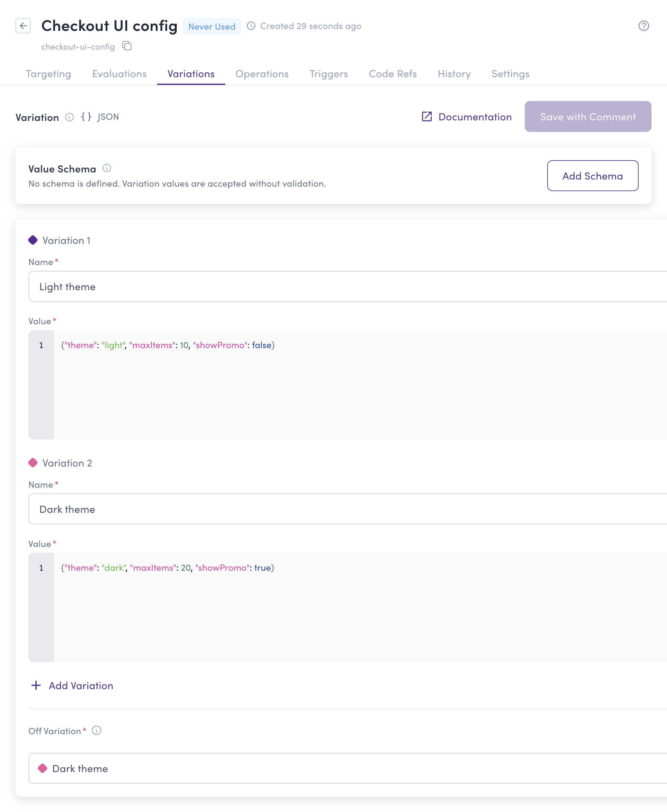Edit the Dark theme name field
The height and width of the screenshot is (812, 667).
click(x=348, y=509)
